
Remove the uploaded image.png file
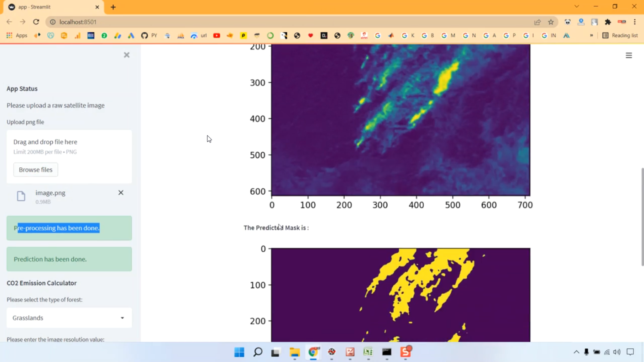121,193
